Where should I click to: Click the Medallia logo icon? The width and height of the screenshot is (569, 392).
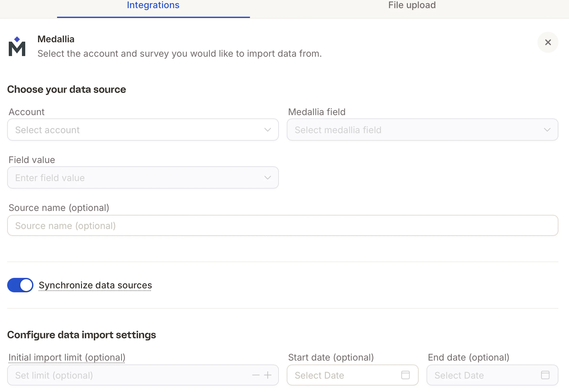[x=17, y=46]
